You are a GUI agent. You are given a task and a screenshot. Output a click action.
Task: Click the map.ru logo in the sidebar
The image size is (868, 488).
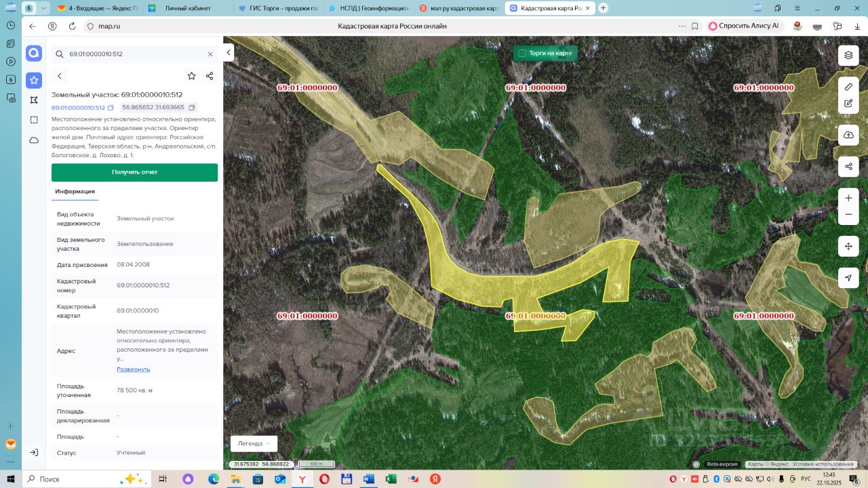point(34,54)
